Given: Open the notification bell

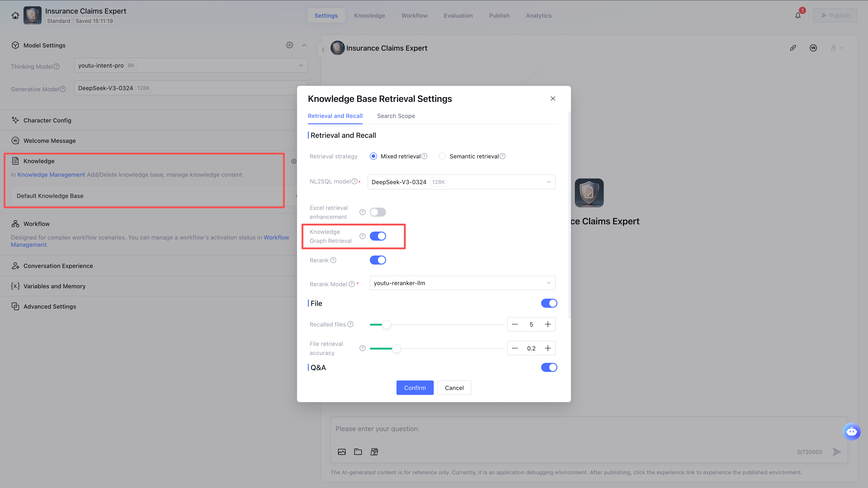Looking at the screenshot, I should tap(797, 16).
